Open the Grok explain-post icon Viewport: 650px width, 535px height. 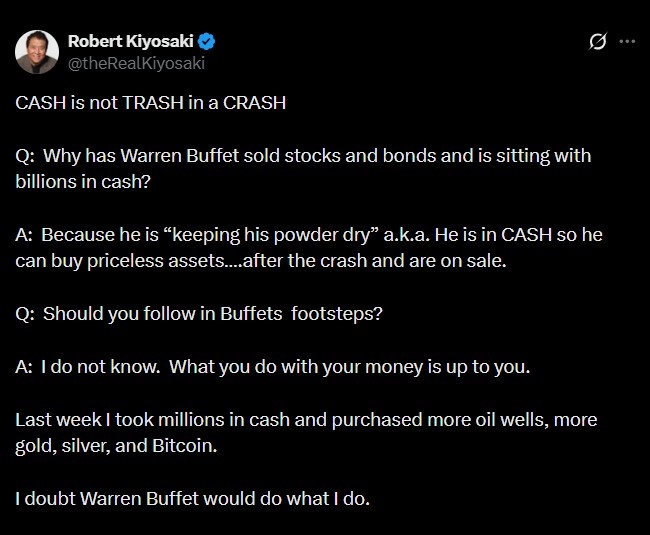coord(598,42)
